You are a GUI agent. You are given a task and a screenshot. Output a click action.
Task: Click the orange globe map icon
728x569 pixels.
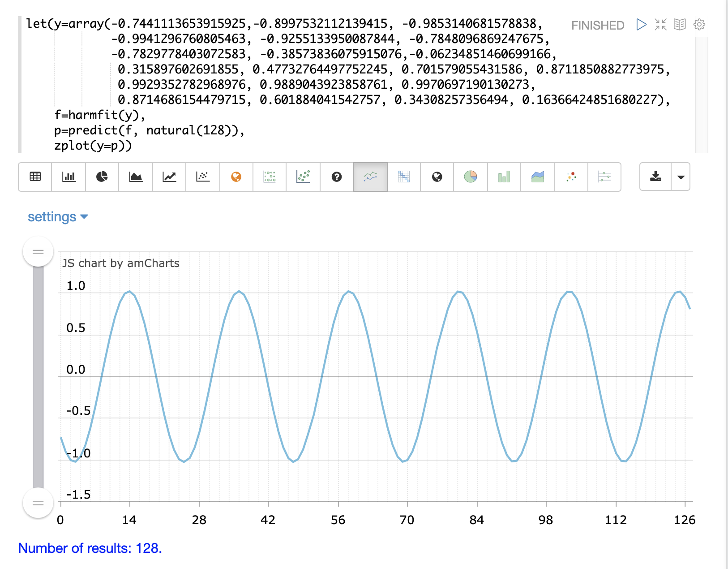click(236, 177)
